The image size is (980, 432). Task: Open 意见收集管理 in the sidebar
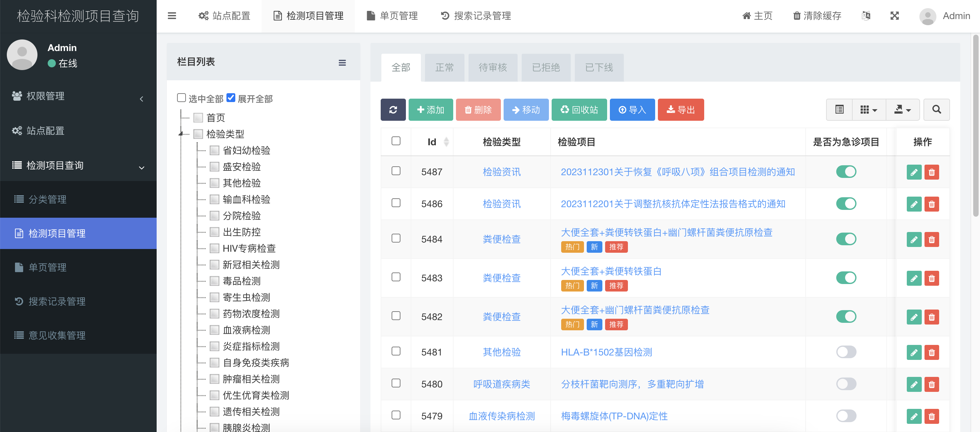(x=78, y=335)
